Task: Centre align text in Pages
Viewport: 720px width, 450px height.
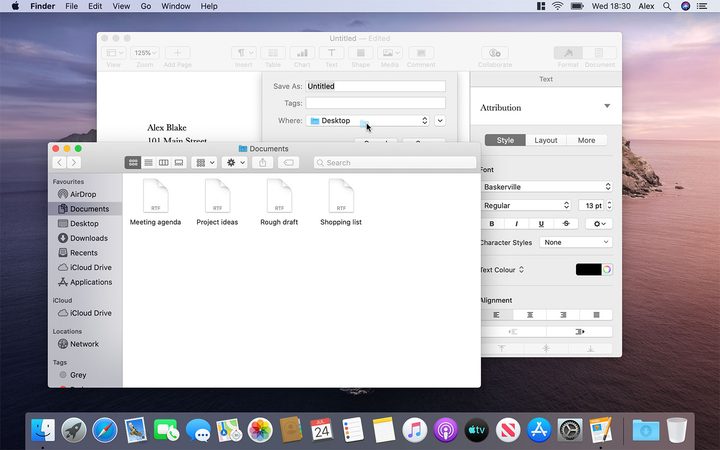Action: tap(530, 315)
